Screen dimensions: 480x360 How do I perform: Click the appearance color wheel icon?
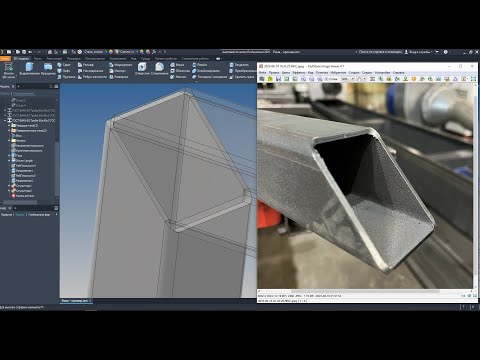point(111,52)
